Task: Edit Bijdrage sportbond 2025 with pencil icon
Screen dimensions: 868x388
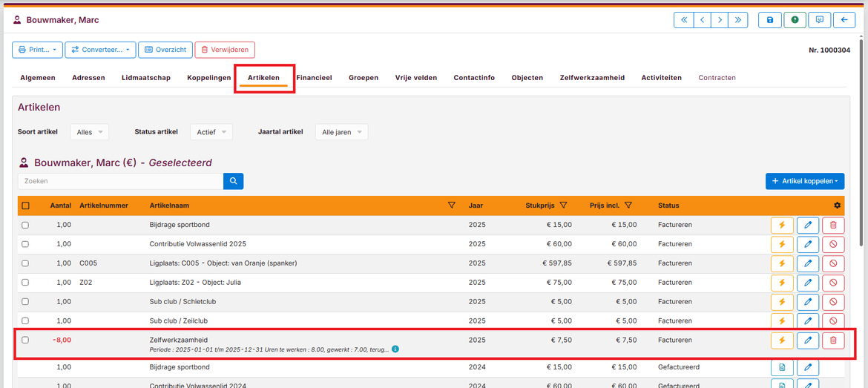Action: 808,226
